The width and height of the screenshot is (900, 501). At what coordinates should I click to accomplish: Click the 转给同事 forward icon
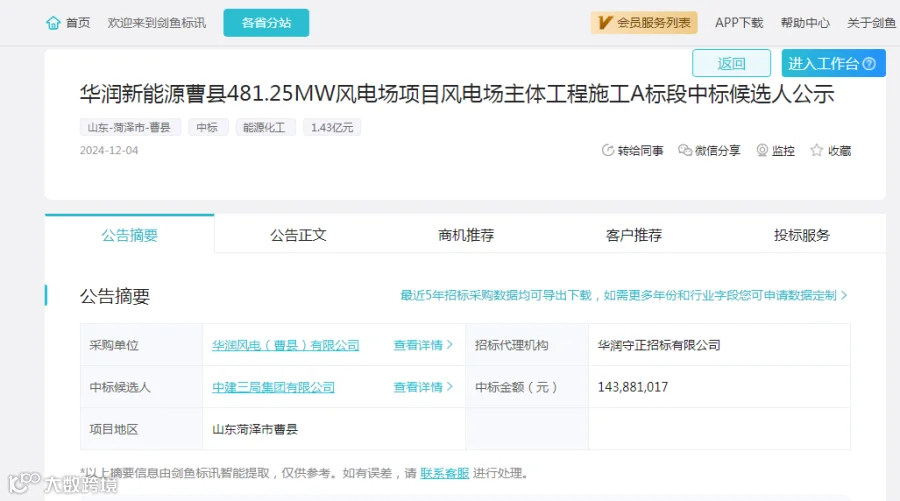608,150
